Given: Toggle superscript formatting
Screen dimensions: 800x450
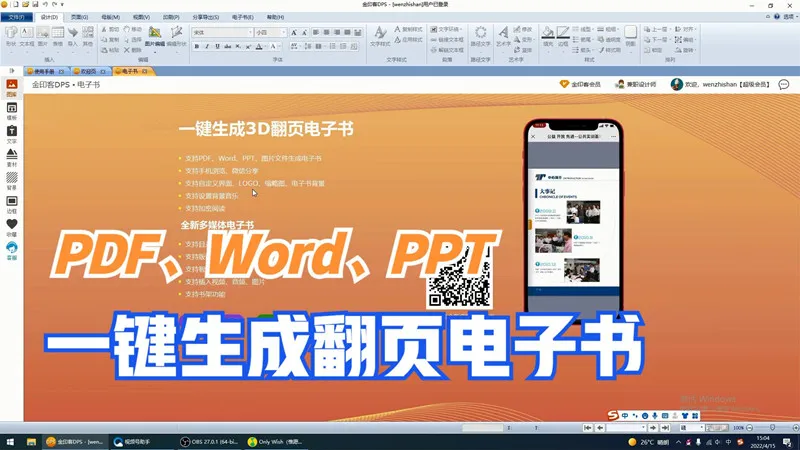Looking at the screenshot, I should (248, 46).
